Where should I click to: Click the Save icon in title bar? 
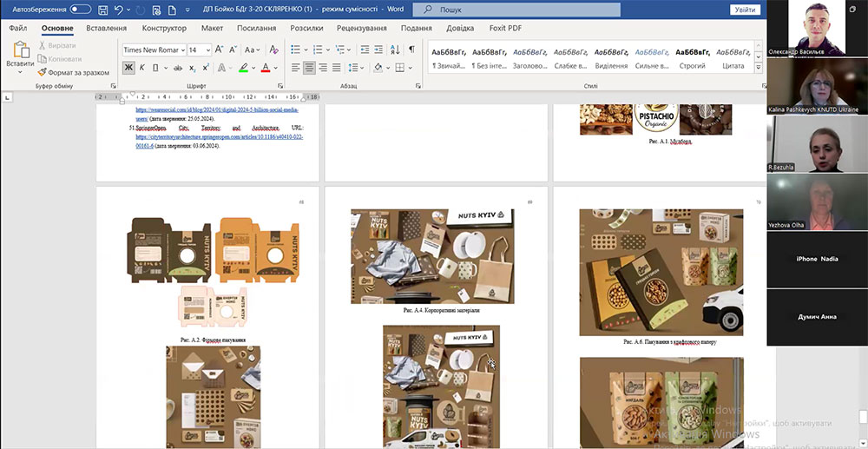[x=103, y=10]
